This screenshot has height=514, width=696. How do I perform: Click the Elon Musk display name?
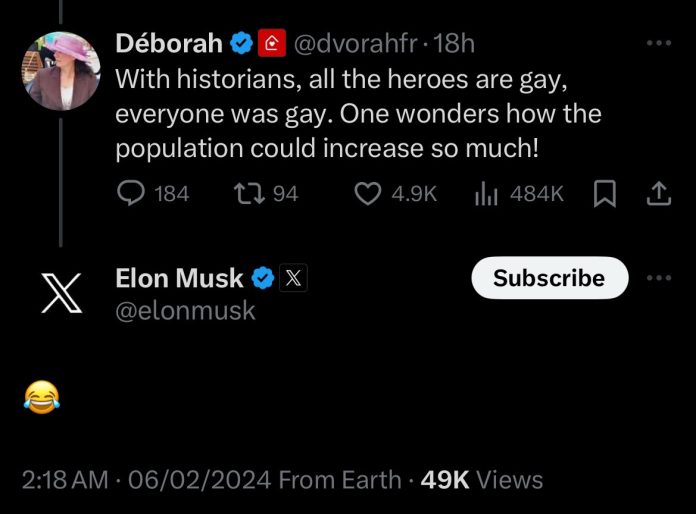[179, 278]
